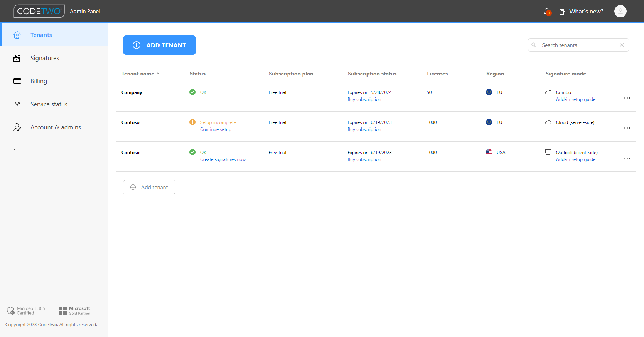Open Tenants in sidebar
This screenshot has width=644, height=337.
pyautogui.click(x=54, y=35)
